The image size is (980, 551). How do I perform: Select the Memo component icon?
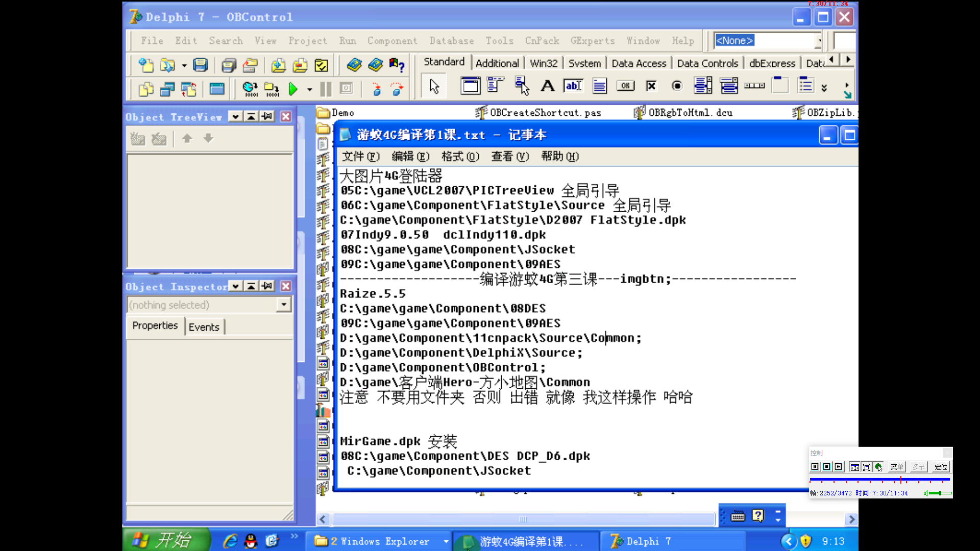[599, 85]
